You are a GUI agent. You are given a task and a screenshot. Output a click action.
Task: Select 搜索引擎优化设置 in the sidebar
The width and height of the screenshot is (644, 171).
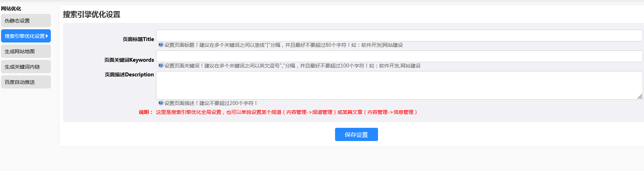click(26, 36)
